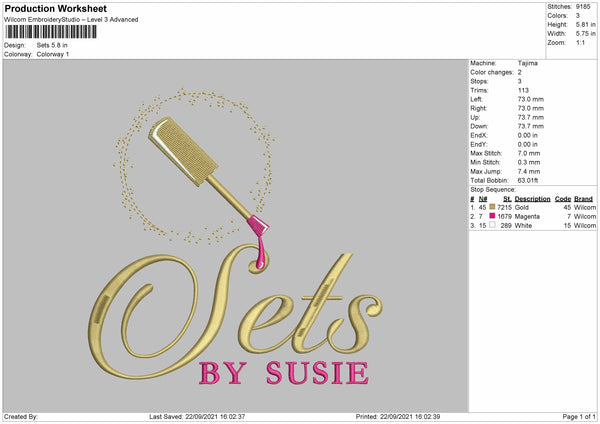Image resolution: width=600 pixels, height=424 pixels.
Task: Click the 'Gold' description in stop sequence
Action: (x=522, y=207)
